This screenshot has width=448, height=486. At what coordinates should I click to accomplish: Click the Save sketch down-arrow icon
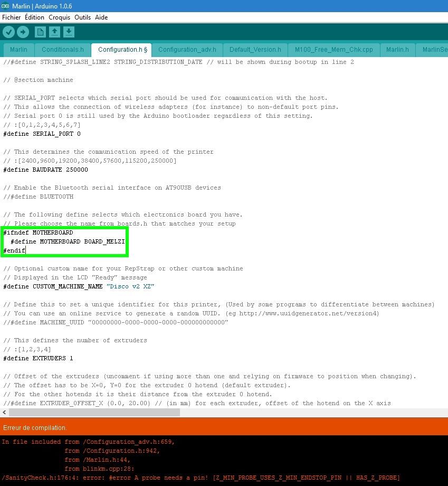coord(69,32)
